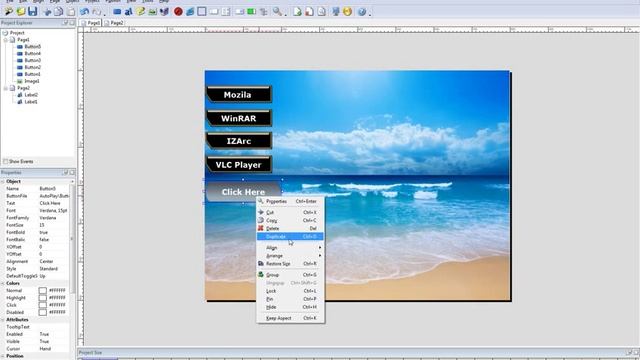Click the Properties panel vertical scrollbar
This screenshot has width=640, height=360.
pyautogui.click(x=72, y=239)
